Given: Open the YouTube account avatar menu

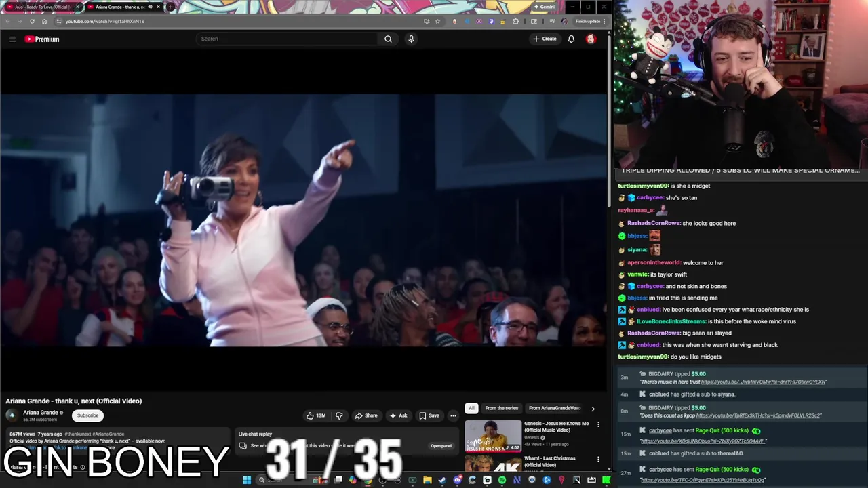Looking at the screenshot, I should coord(591,39).
